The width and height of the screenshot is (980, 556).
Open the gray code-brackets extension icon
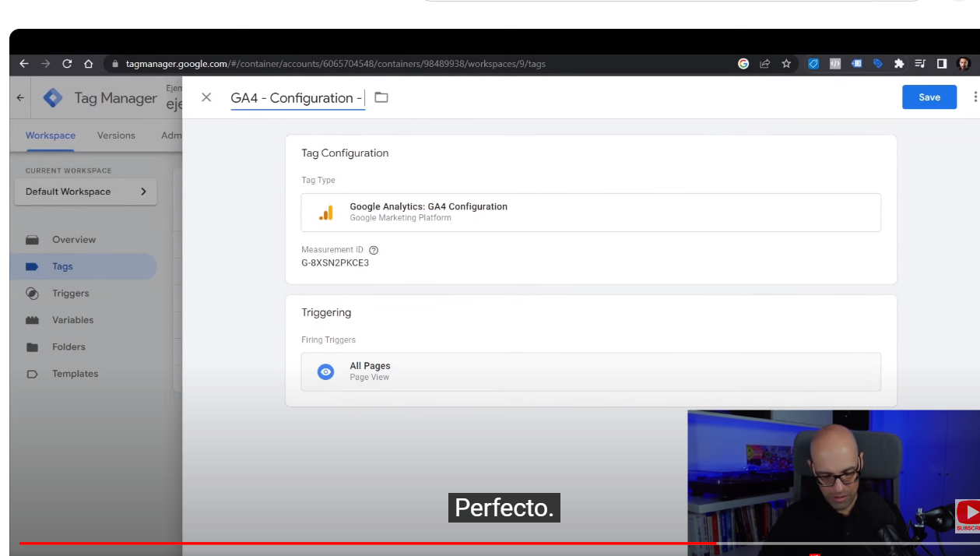(x=835, y=64)
